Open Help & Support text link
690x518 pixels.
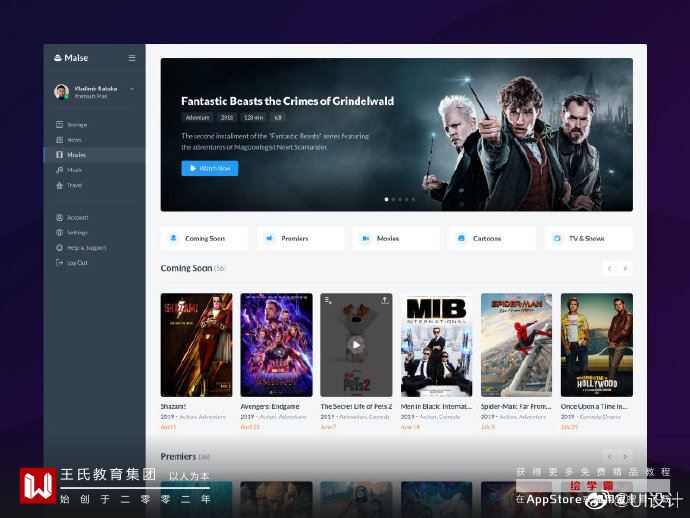[87, 248]
